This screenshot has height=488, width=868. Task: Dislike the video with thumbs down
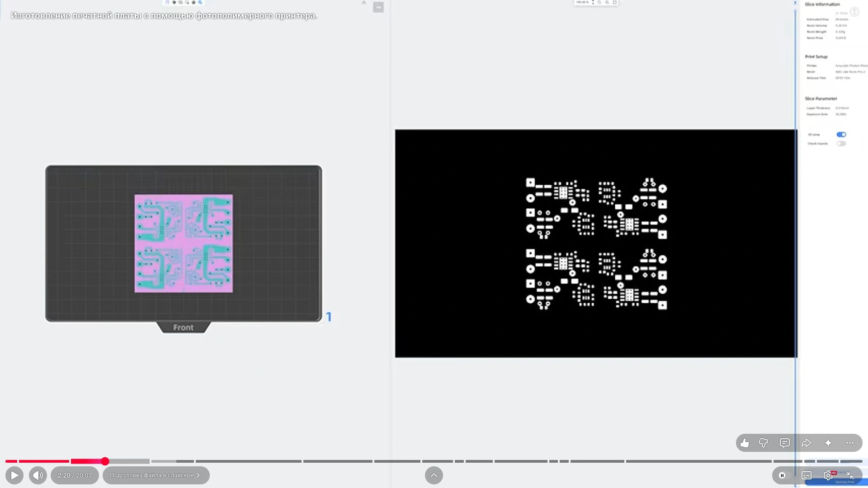pyautogui.click(x=763, y=443)
